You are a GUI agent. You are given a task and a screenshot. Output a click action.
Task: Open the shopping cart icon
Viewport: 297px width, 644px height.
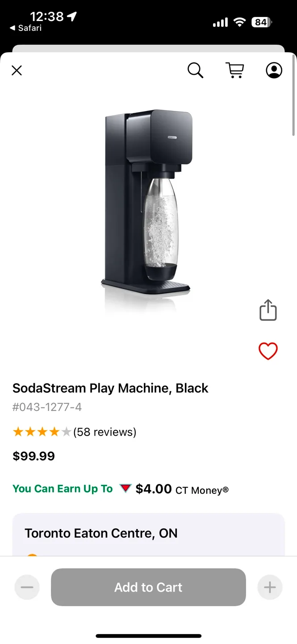tap(235, 70)
